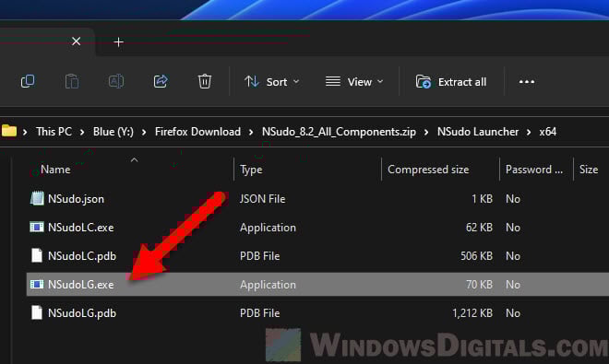Screen dimensions: 609x364
Task: Click the NSudoLC.pdb blank file icon
Action: pos(37,256)
